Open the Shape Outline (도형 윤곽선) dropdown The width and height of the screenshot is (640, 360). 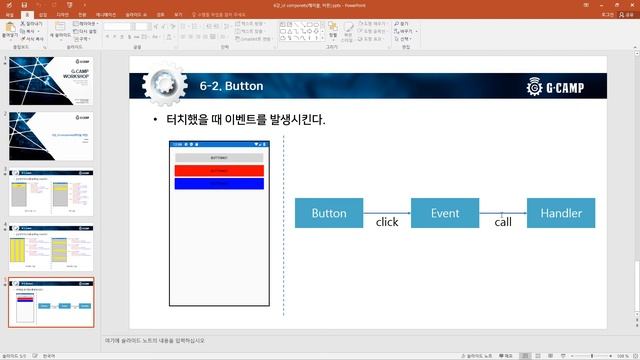(372, 31)
